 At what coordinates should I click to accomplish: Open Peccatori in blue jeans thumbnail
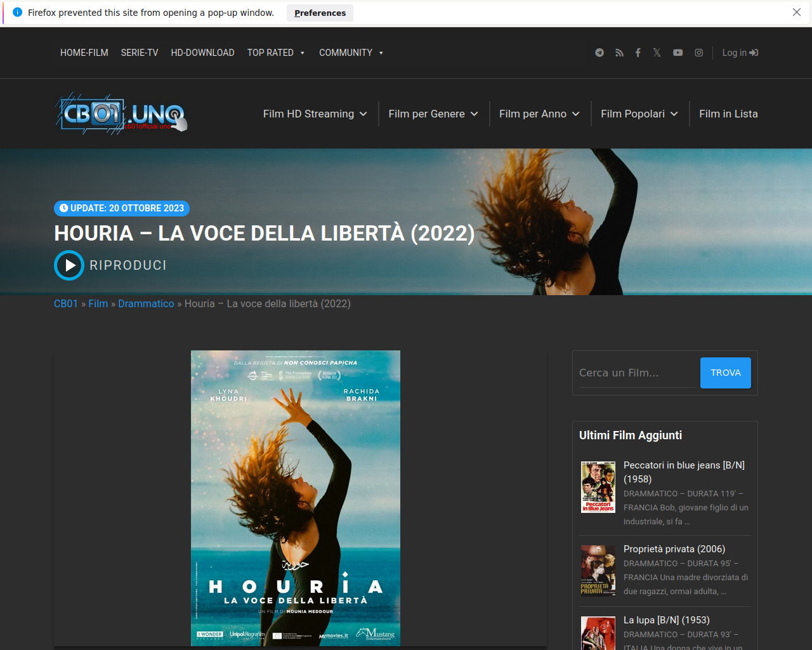[598, 487]
